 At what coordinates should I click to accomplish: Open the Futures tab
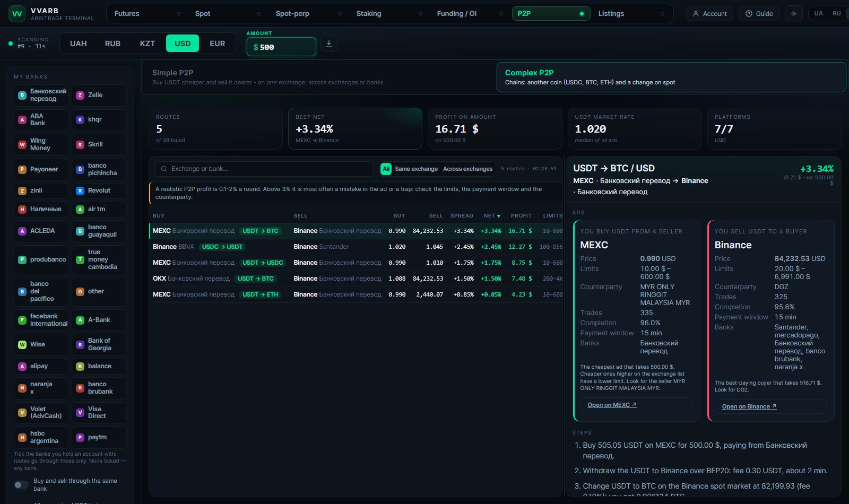tap(147, 14)
